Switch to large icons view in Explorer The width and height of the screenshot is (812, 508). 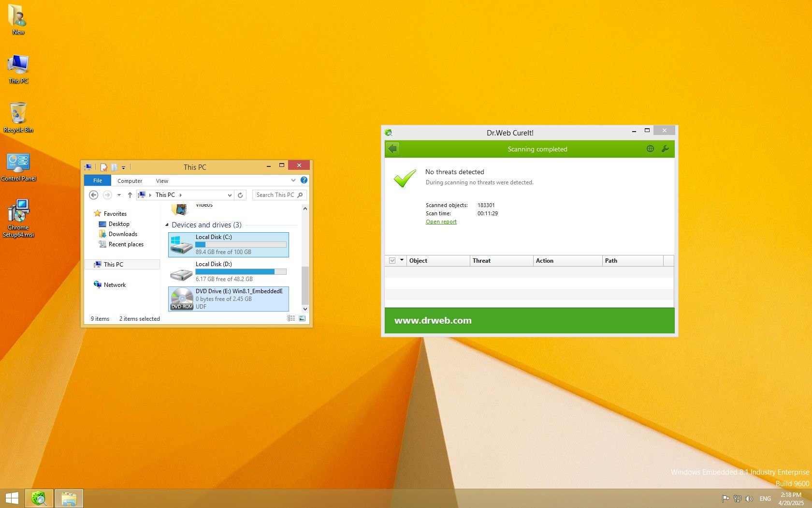pyautogui.click(x=302, y=318)
